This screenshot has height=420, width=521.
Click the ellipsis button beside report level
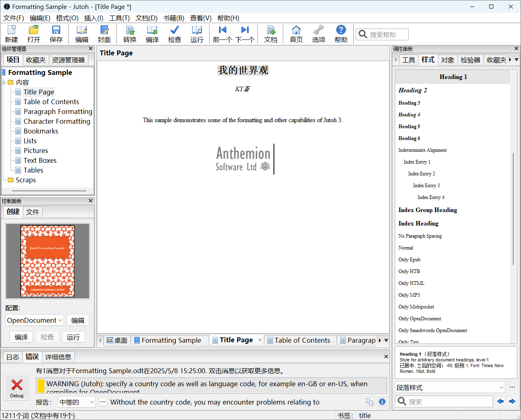[x=103, y=402]
